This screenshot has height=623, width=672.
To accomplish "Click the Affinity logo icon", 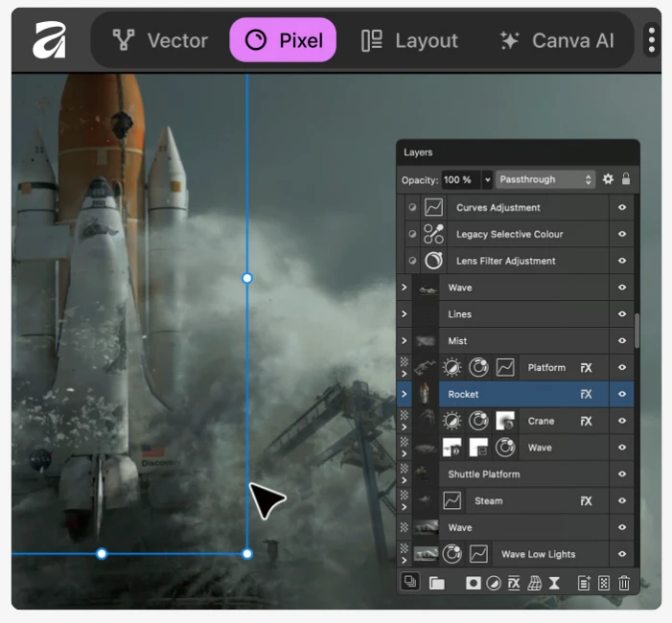I will tap(49, 40).
